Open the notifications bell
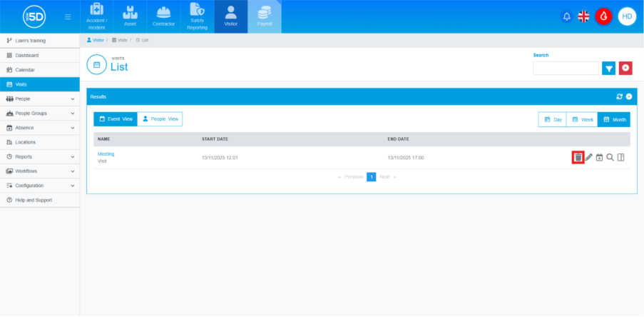Screen dimensions: 644x317 [x=567, y=16]
